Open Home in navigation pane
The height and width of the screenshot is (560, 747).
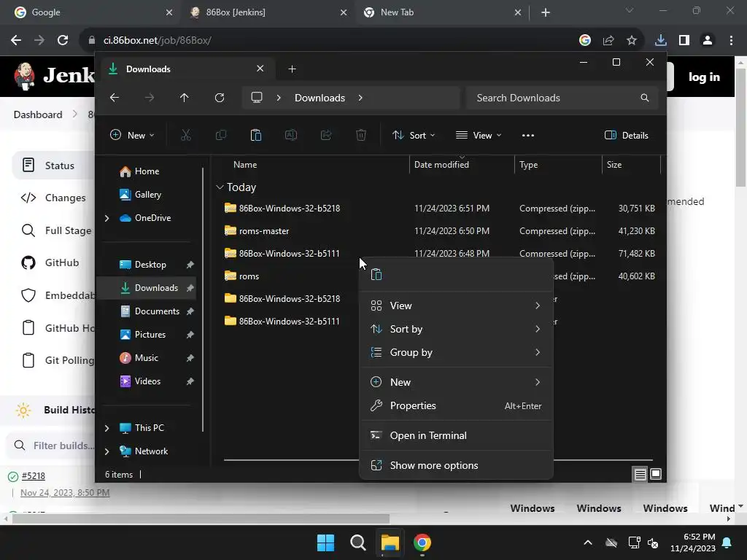pyautogui.click(x=147, y=171)
